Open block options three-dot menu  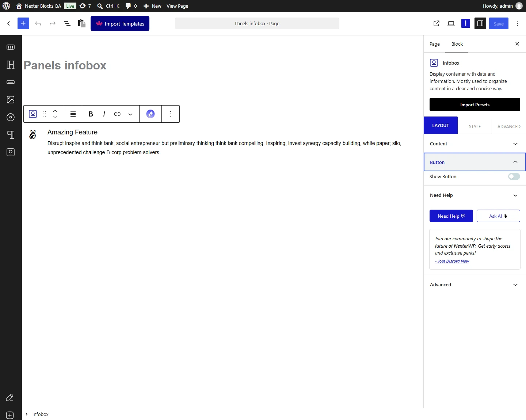(171, 114)
